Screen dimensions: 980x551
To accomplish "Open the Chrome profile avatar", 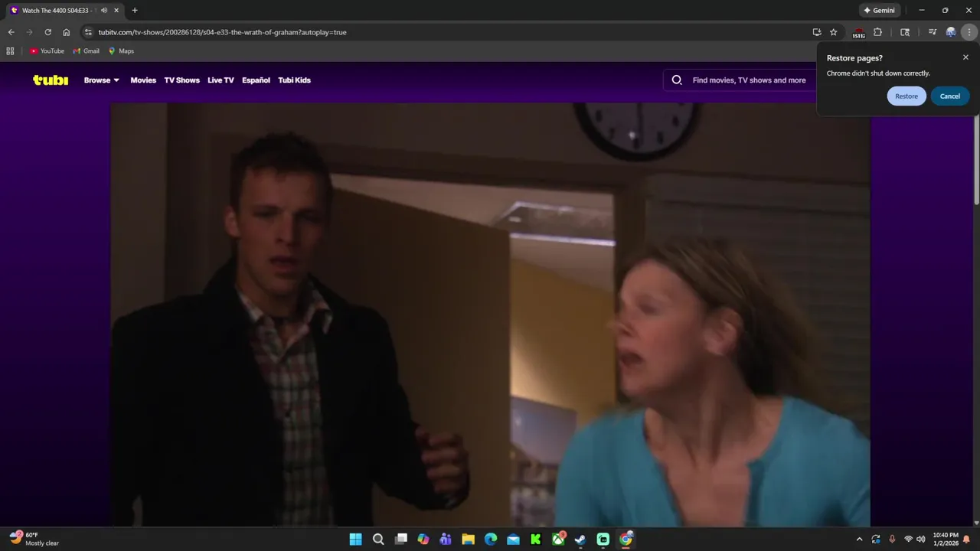I will tap(951, 32).
